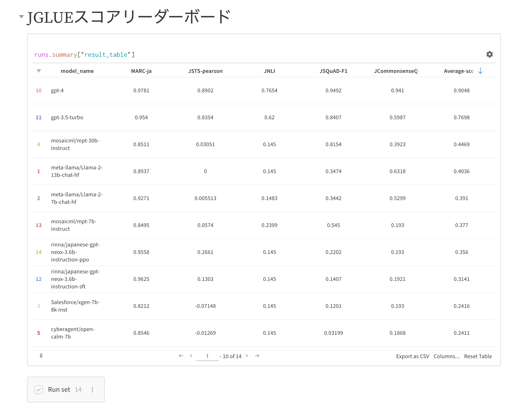Toggle the Run set checkbox
Viewport: 532px width, 420px height.
tap(39, 390)
